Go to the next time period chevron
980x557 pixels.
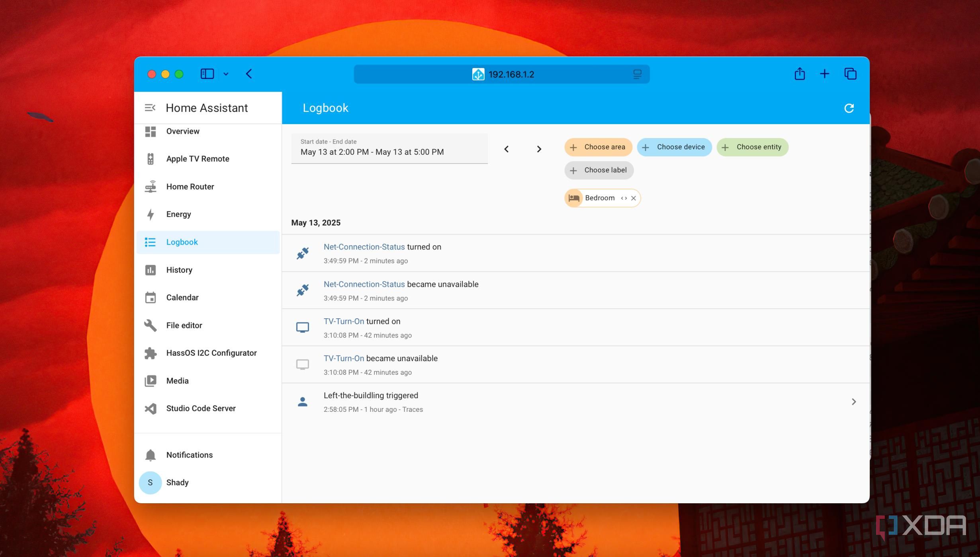coord(539,149)
